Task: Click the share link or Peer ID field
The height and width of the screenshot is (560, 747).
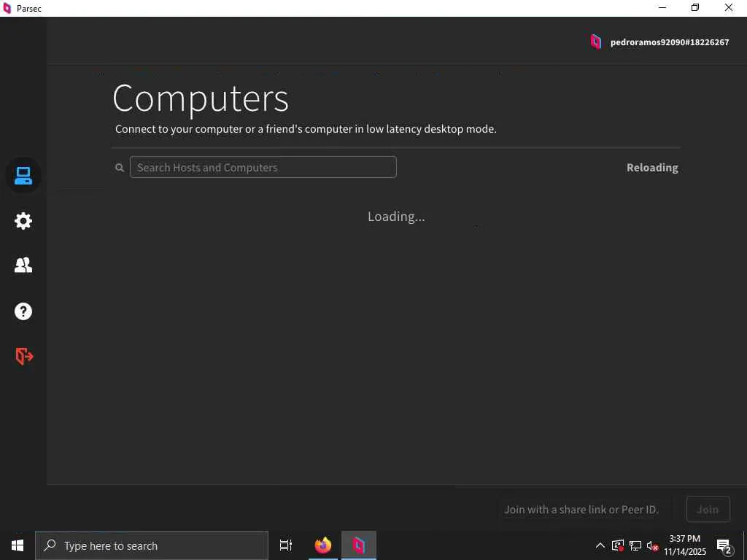Action: [585, 510]
